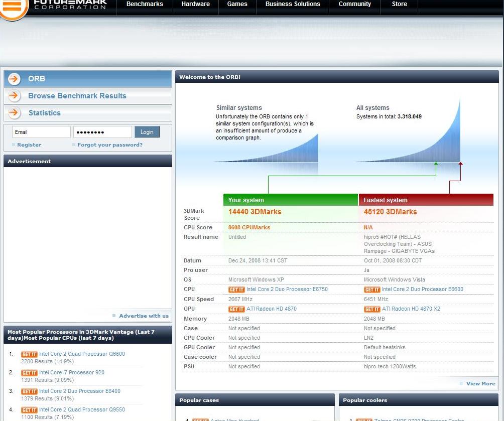The width and height of the screenshot is (504, 421).
Task: Select ORB in the sidebar
Action: 88,79
